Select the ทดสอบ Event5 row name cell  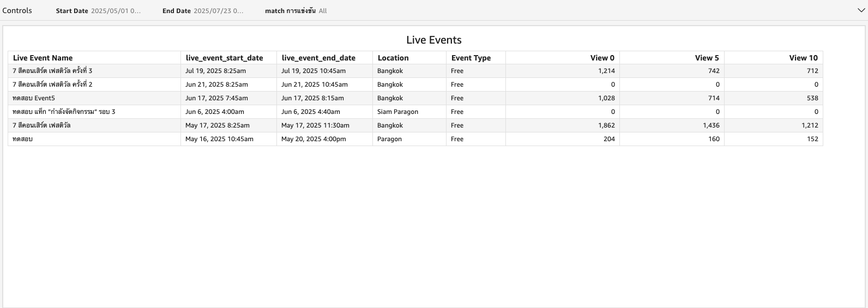pos(94,98)
